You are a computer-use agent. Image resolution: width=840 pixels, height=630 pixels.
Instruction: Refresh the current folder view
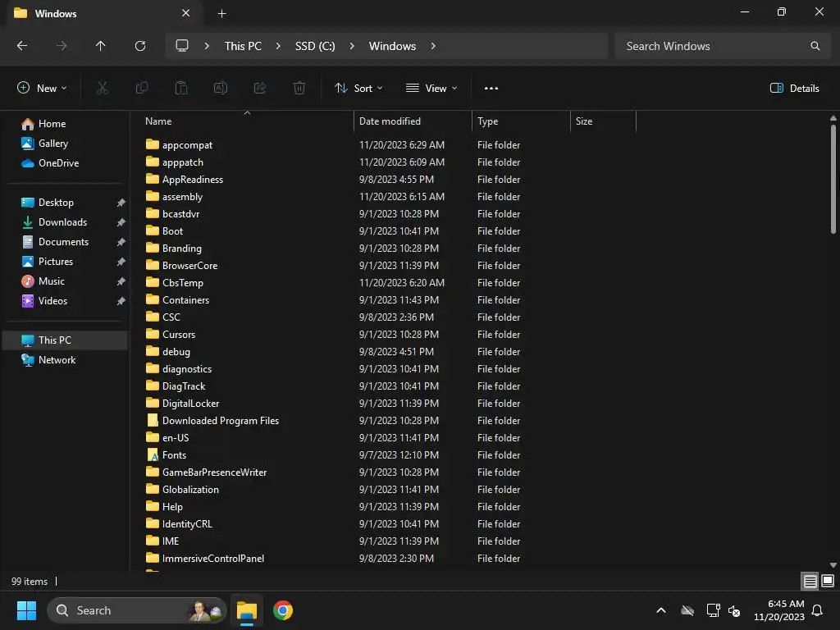click(140, 46)
